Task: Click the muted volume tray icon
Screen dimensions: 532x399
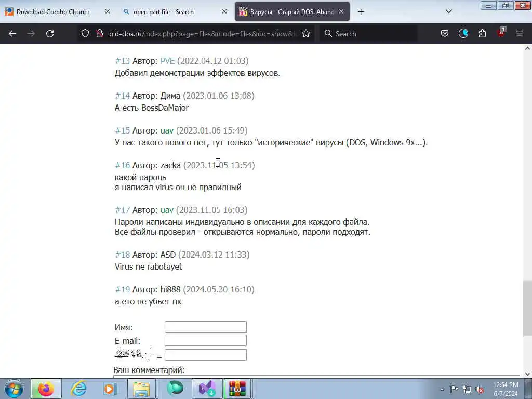Action: [x=480, y=389]
